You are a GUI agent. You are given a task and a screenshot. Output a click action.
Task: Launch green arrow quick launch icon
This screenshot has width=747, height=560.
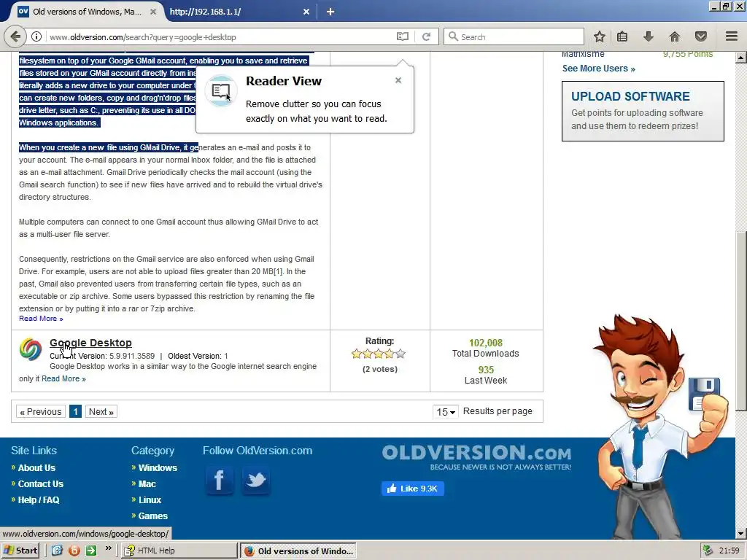pos(91,551)
